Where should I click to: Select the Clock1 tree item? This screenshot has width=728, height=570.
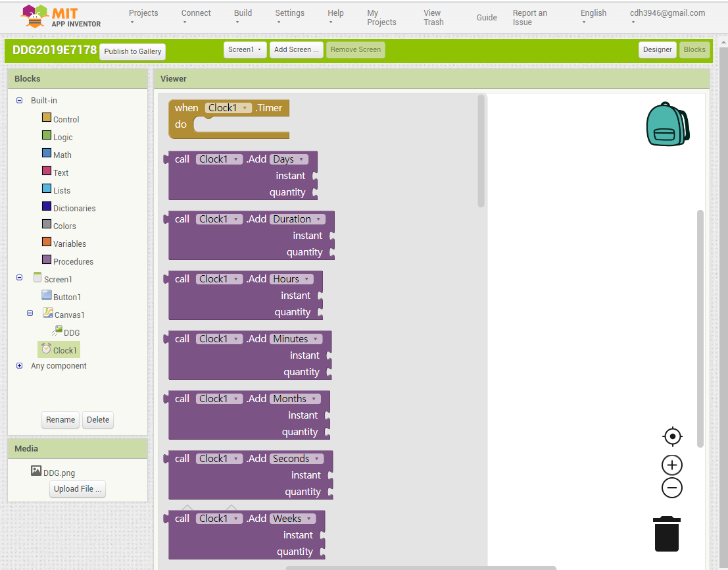[59, 350]
